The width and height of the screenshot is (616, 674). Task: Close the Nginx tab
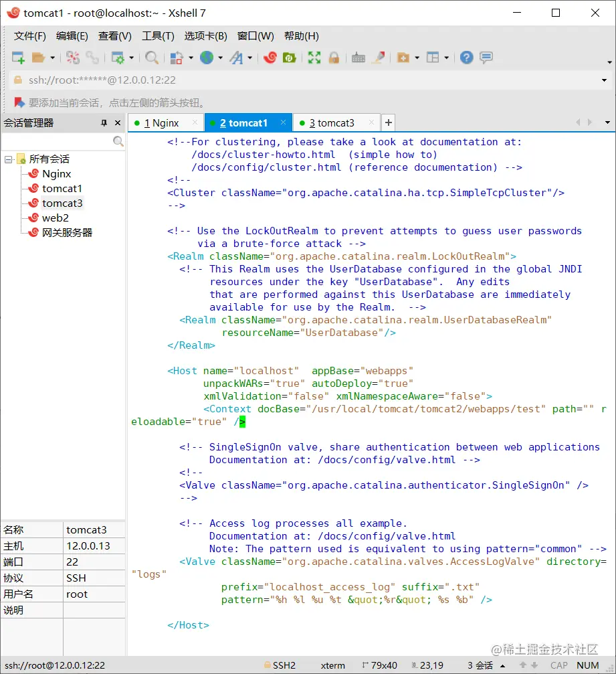[x=195, y=122]
